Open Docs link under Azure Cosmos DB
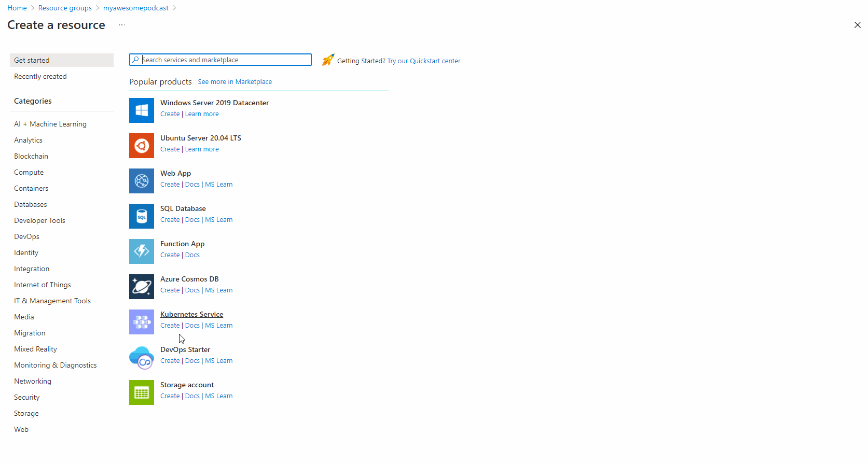868x464 pixels. [x=192, y=290]
